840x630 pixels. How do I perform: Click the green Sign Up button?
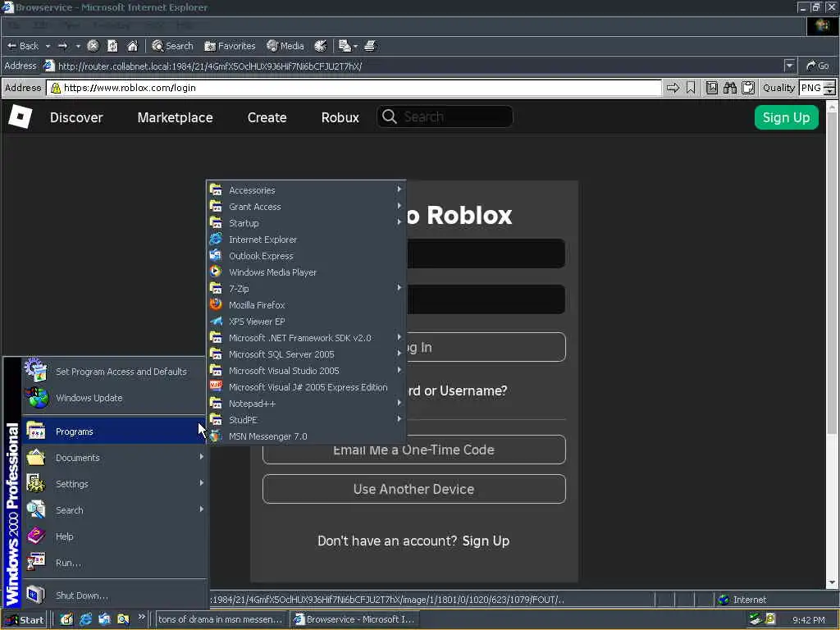pos(786,117)
